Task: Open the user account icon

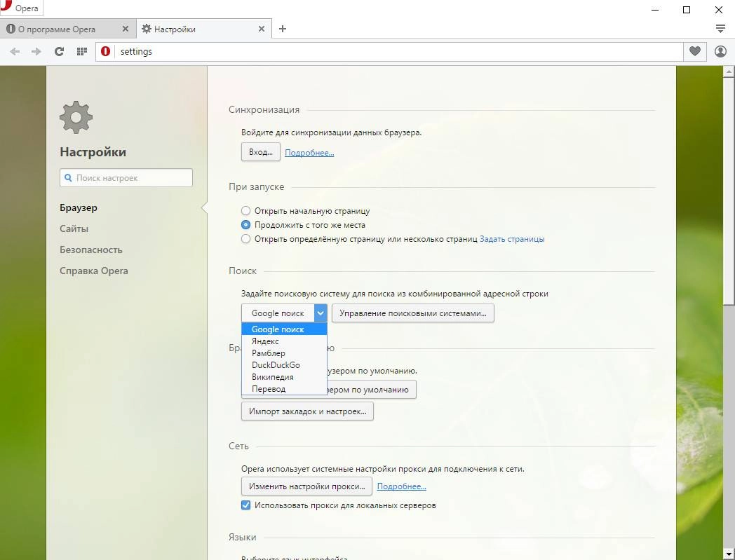Action: tap(720, 52)
